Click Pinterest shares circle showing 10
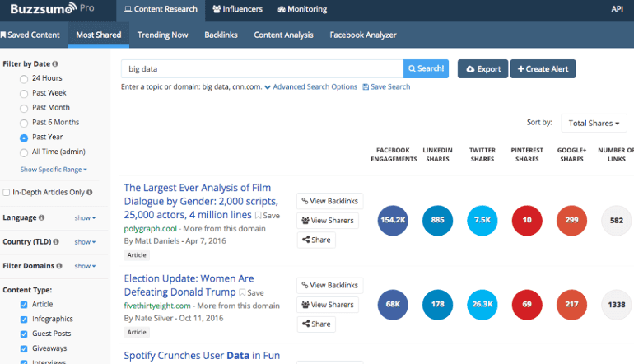Image resolution: width=634 pixels, height=364 pixels. tap(527, 221)
